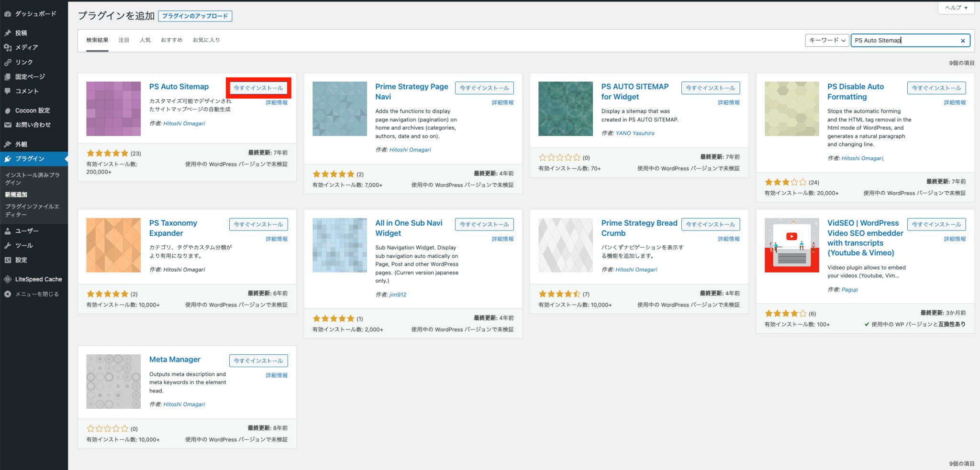Click the wrench icon for Tools
The width and height of the screenshot is (980, 470).
[x=8, y=245]
